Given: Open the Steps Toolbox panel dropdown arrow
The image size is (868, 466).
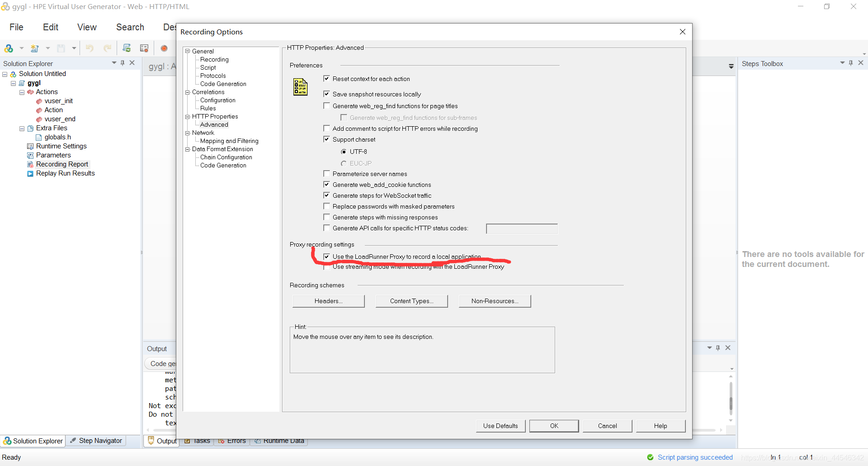Looking at the screenshot, I should [x=842, y=63].
